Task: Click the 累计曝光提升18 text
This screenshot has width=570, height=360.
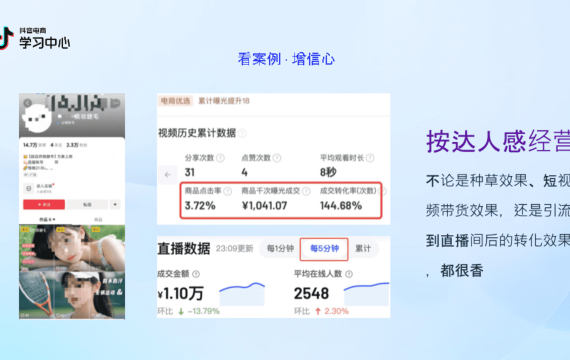Action: pyautogui.click(x=224, y=101)
